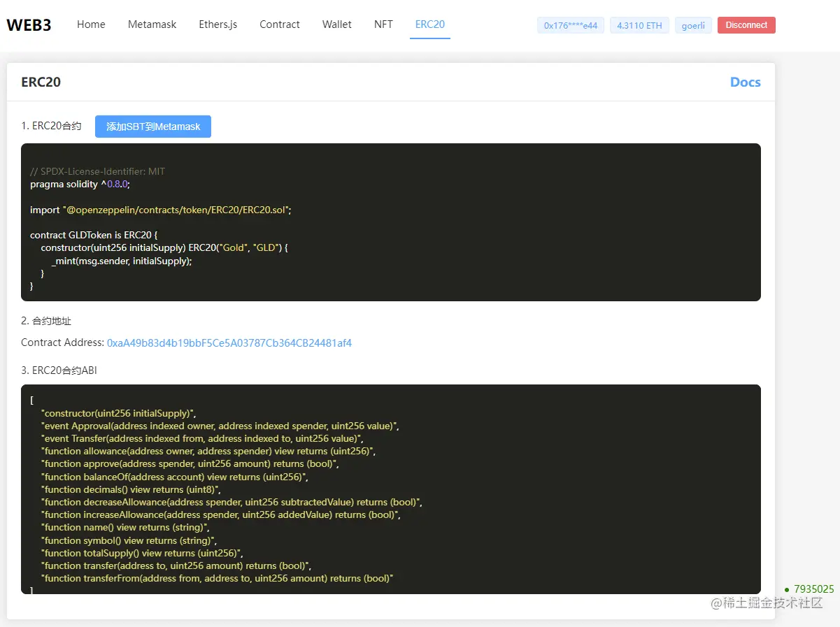Click the Solidity constructor(uint256 initialSupply) ERC20("Gold", "GLD") line
Viewport: 840px width, 627px height.
pos(164,248)
